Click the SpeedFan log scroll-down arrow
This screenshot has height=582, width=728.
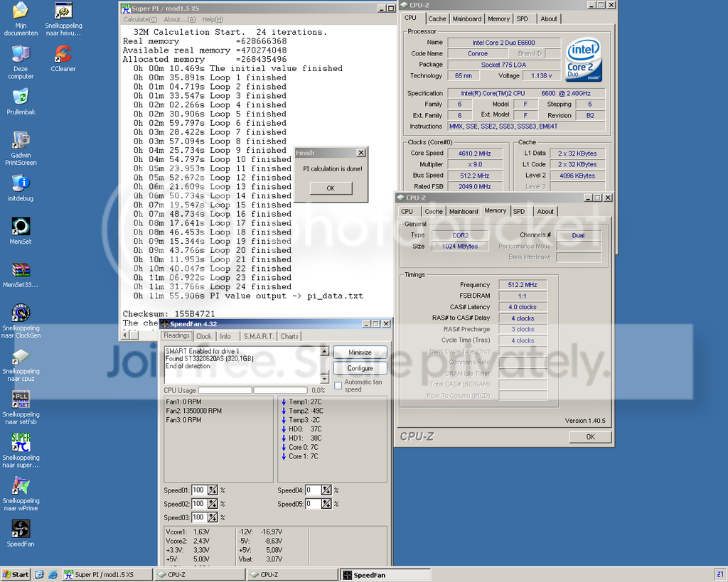tap(324, 379)
